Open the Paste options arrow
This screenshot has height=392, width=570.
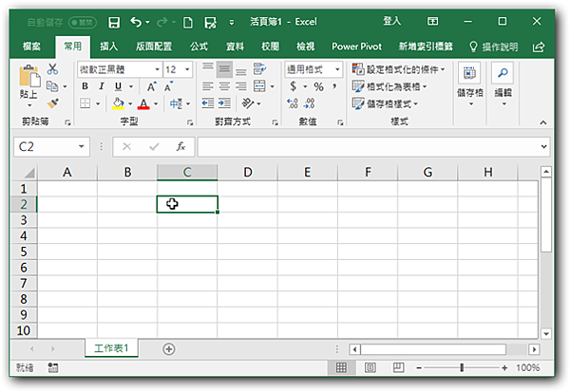point(29,105)
